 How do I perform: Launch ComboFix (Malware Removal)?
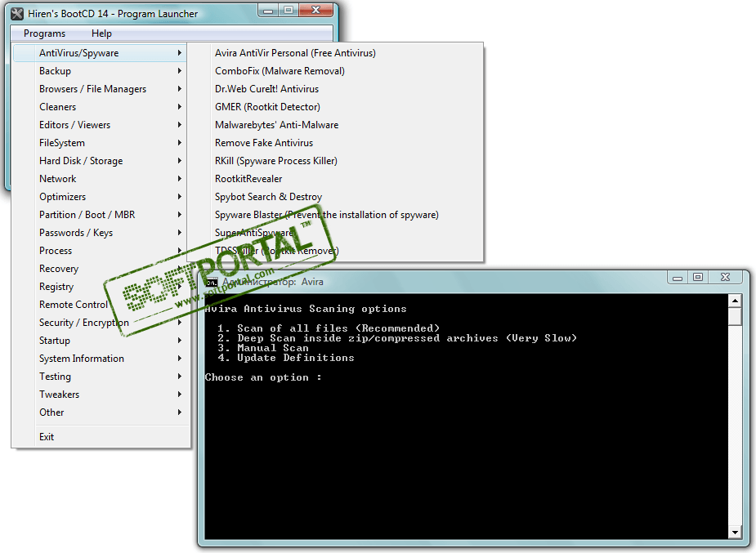(336, 71)
